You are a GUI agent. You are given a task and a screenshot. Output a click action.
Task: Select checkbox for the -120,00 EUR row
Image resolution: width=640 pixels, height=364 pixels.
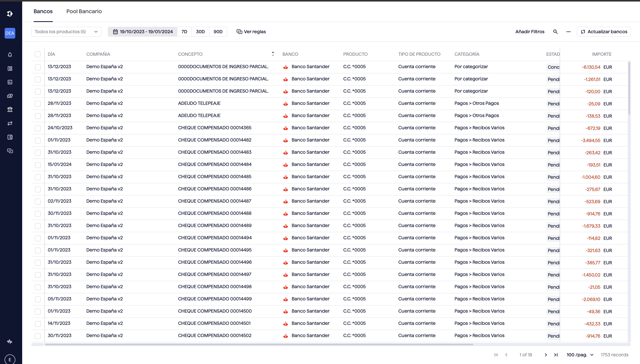(38, 91)
